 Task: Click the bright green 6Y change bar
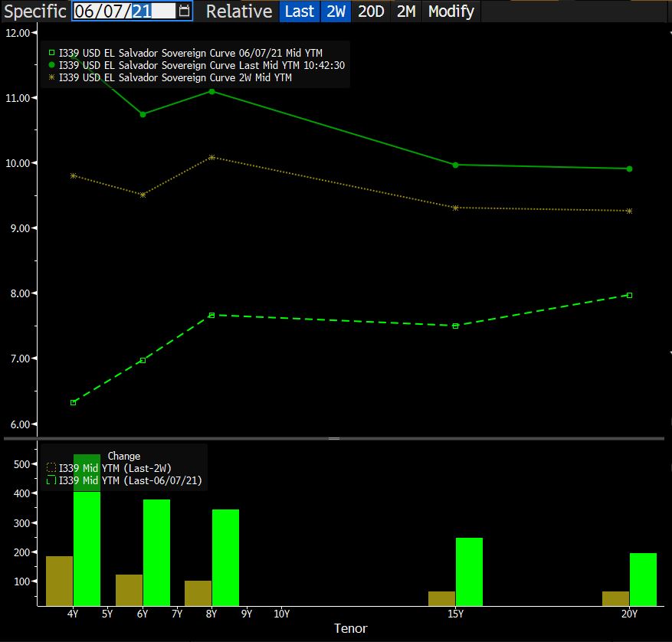click(x=156, y=552)
